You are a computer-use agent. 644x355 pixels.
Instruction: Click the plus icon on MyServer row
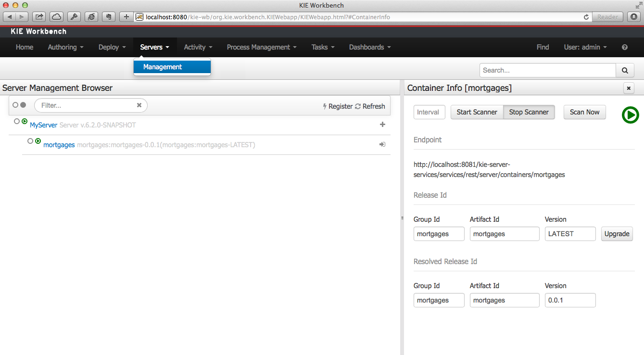point(382,125)
